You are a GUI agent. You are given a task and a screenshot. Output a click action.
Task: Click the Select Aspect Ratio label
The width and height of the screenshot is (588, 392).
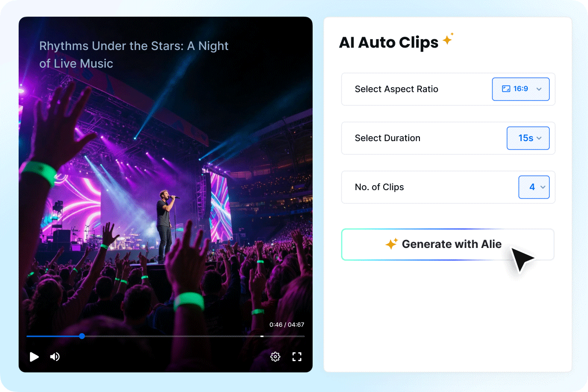tap(396, 89)
